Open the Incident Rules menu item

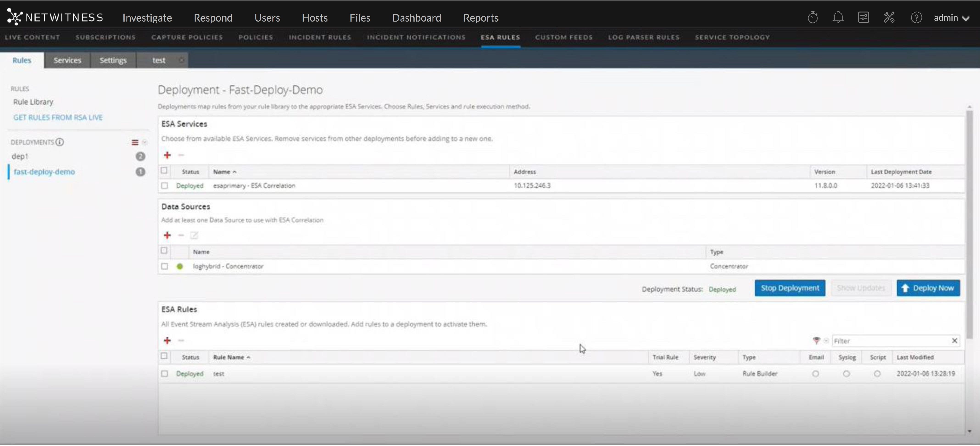320,37
